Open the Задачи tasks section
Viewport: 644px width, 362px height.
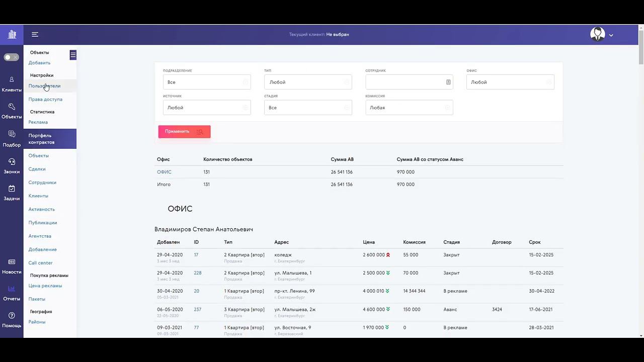point(12,193)
